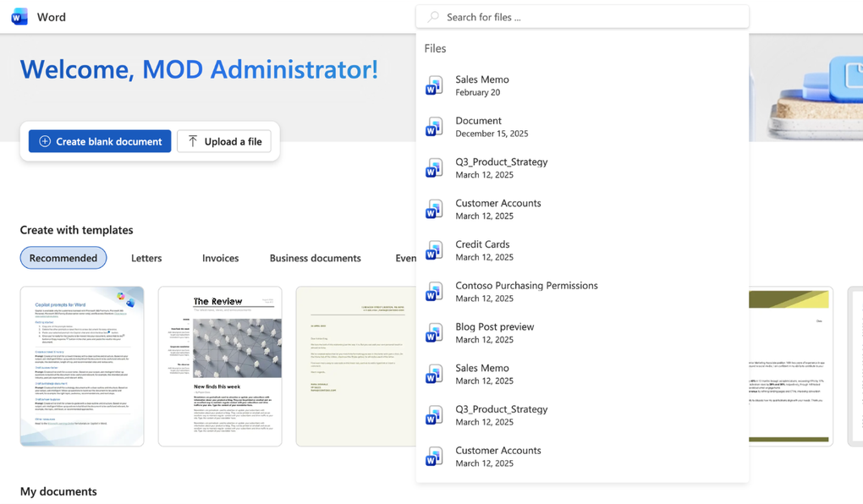The height and width of the screenshot is (504, 863).
Task: Click the Word icon next to Sales Memo
Action: click(x=434, y=85)
